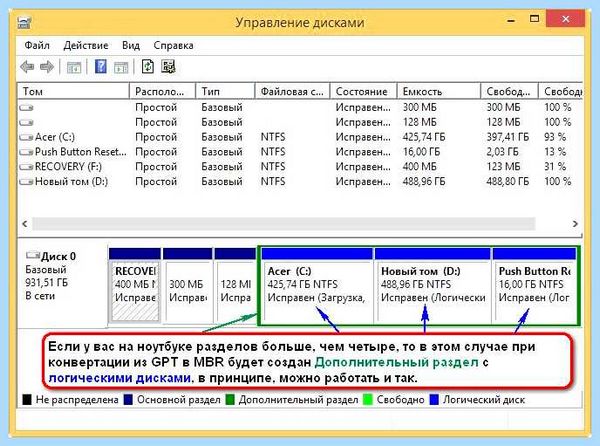Viewport: 600px width, 446px height.
Task: Click the horizontal scrollbar track
Action: click(284, 223)
